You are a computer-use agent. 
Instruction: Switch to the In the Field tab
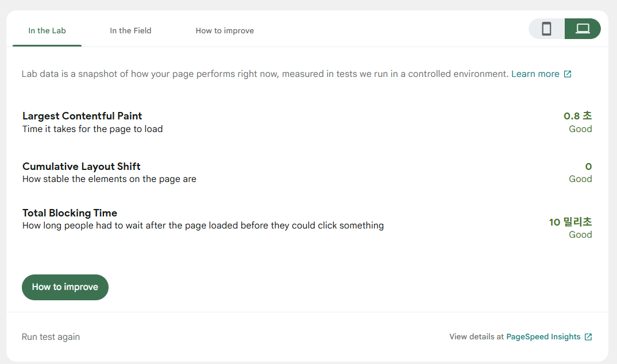pos(130,31)
